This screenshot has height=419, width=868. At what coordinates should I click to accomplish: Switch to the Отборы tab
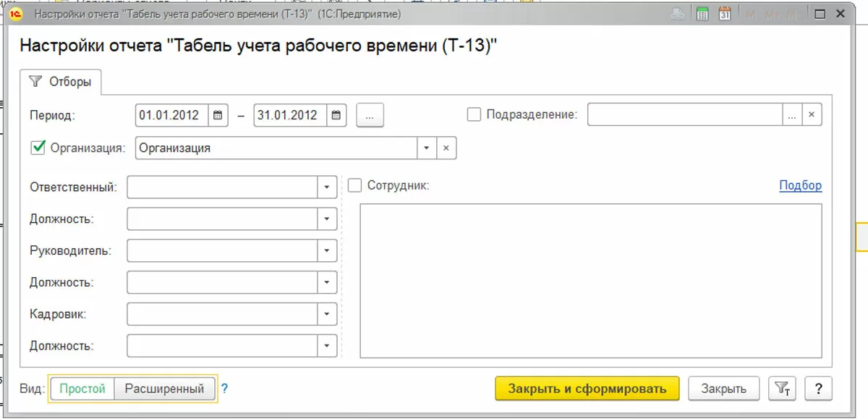click(62, 82)
